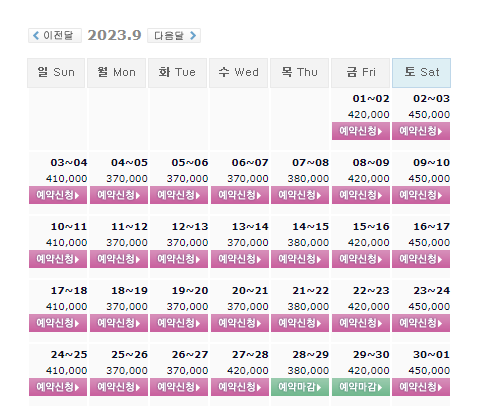Request reservation for 23~24
This screenshot has width=478, height=418.
click(421, 323)
